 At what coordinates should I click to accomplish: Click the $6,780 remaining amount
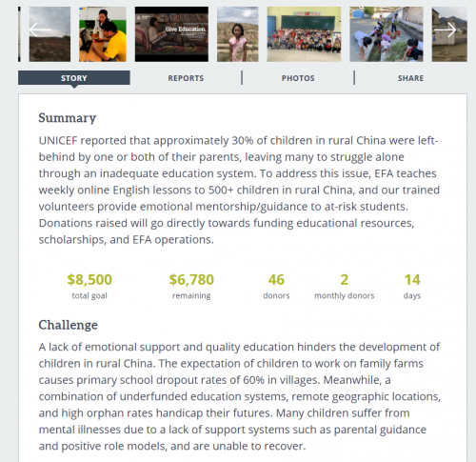[x=191, y=280]
